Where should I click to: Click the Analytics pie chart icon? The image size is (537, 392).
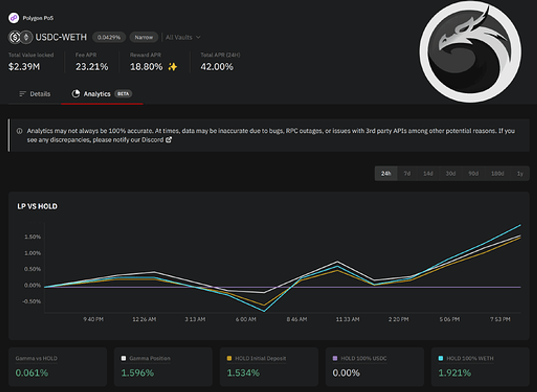pyautogui.click(x=76, y=94)
